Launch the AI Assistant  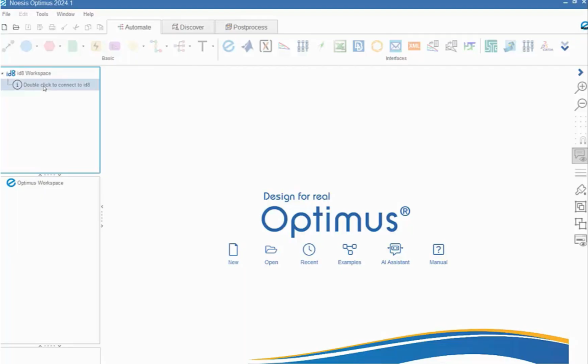395,254
